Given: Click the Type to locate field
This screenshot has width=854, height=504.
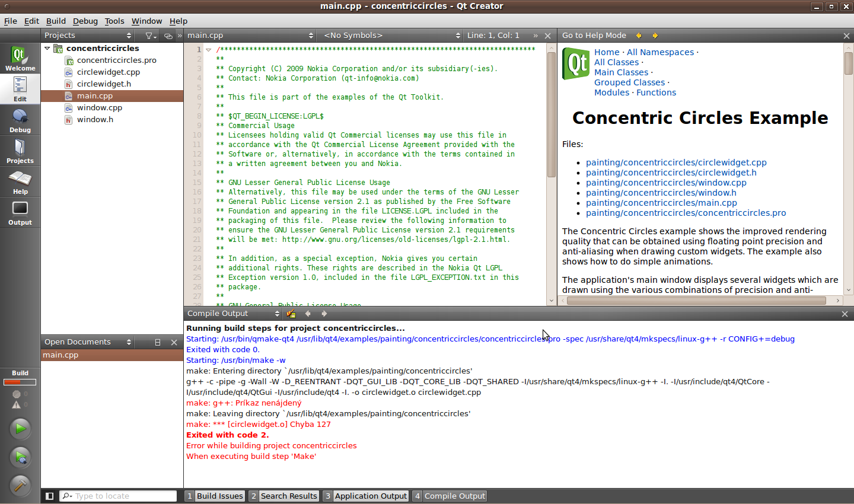Looking at the screenshot, I should tap(119, 496).
